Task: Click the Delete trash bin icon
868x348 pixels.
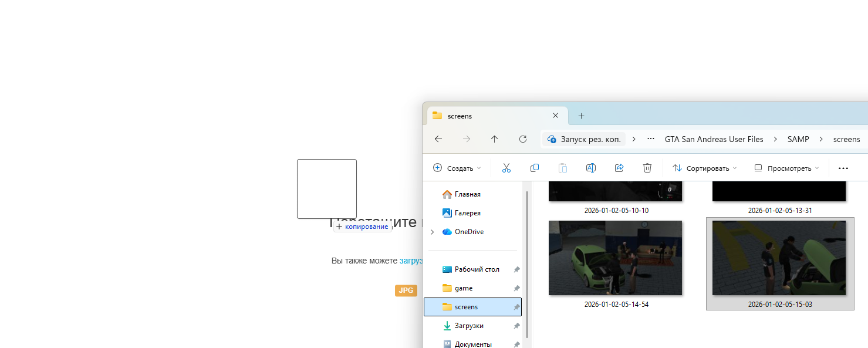Action: point(647,168)
